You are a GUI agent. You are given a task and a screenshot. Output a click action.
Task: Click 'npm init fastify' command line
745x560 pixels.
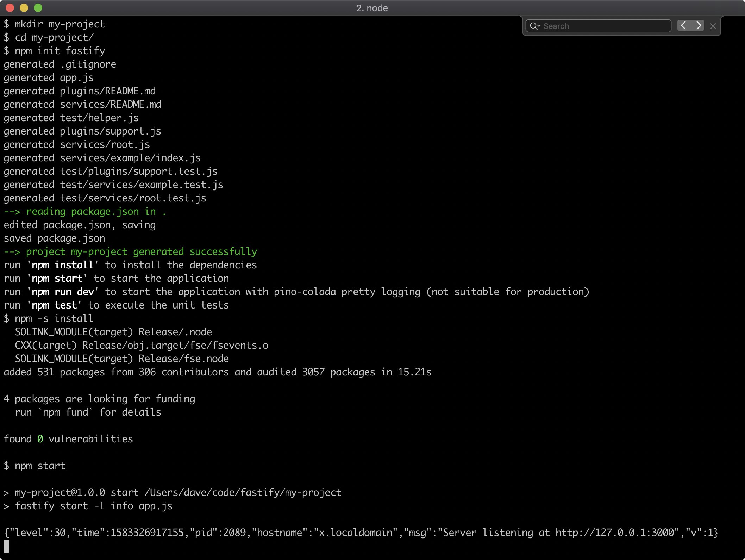(54, 51)
